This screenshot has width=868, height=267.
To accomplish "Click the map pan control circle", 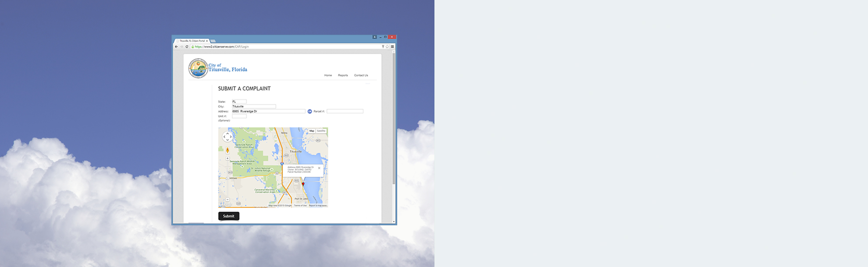I will point(228,137).
